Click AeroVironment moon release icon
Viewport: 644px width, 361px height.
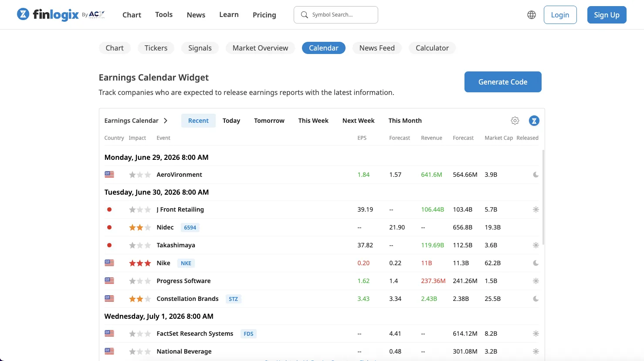(536, 175)
